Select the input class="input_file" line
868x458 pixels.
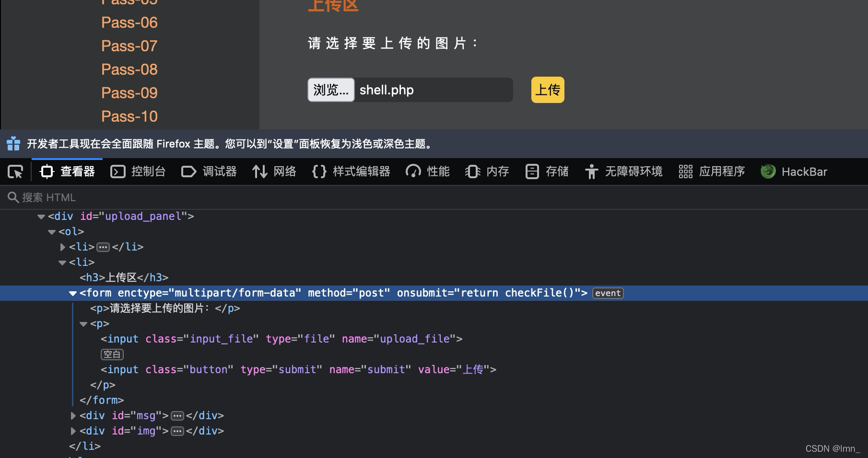282,339
